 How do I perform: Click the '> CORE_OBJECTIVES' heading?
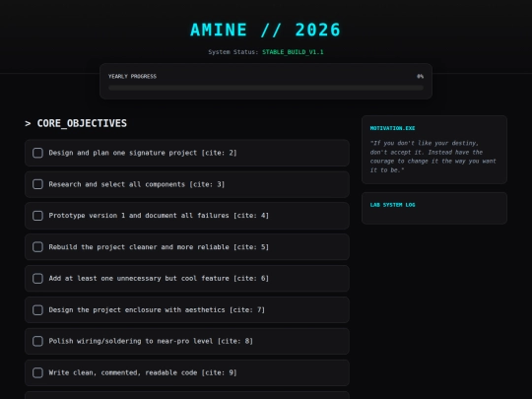click(76, 123)
